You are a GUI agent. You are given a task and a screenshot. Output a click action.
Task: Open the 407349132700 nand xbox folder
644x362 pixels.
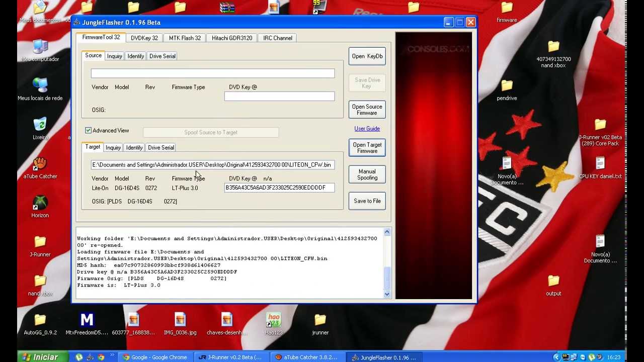click(553, 47)
